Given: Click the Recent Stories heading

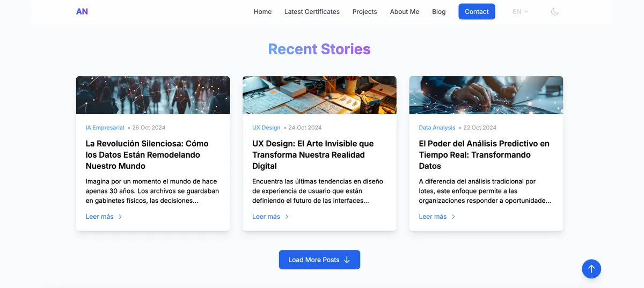Looking at the screenshot, I should (319, 49).
